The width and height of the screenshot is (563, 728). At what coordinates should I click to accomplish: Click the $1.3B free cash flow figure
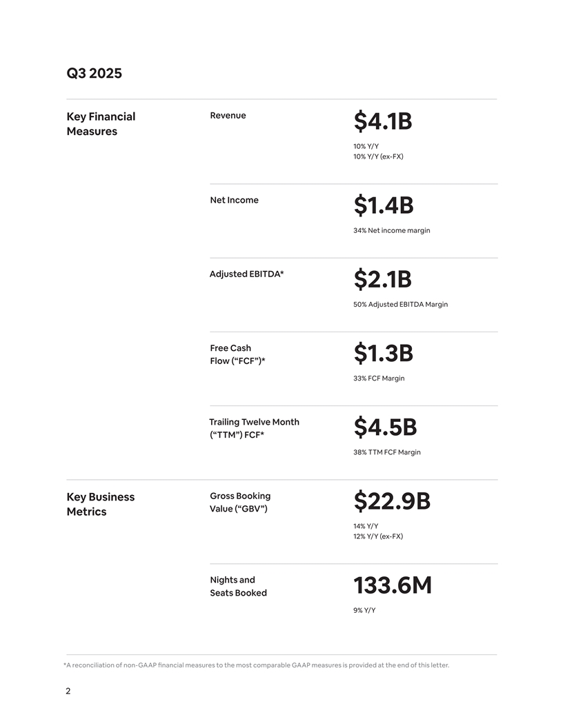[383, 354]
